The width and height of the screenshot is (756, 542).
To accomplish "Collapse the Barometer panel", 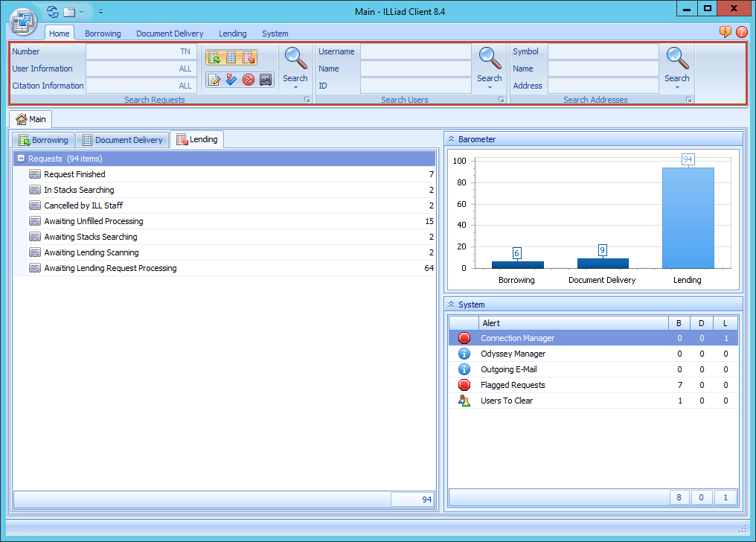I will coord(452,138).
